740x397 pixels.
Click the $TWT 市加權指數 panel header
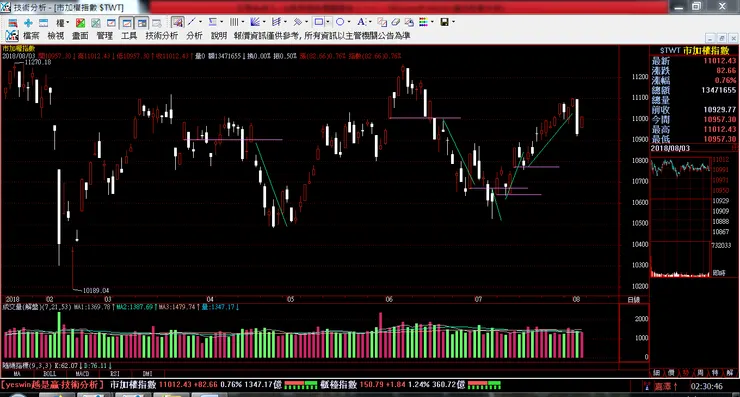click(694, 50)
